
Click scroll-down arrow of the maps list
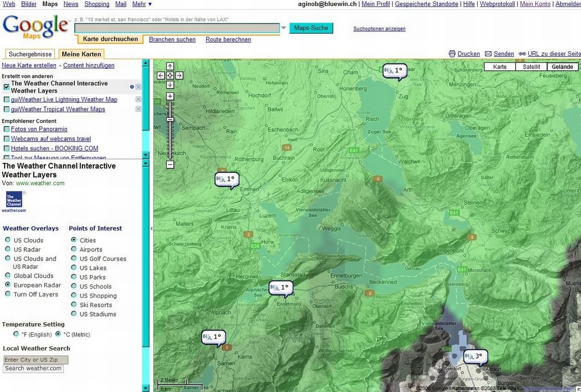click(x=146, y=155)
